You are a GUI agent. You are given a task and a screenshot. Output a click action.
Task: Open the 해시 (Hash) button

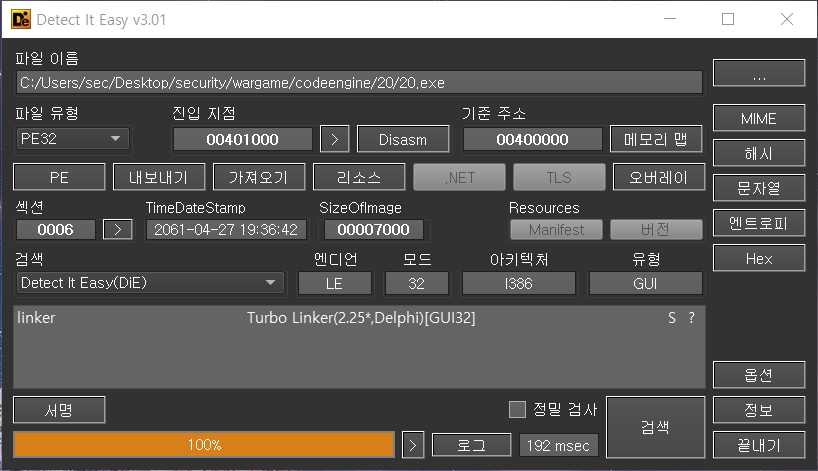[759, 153]
